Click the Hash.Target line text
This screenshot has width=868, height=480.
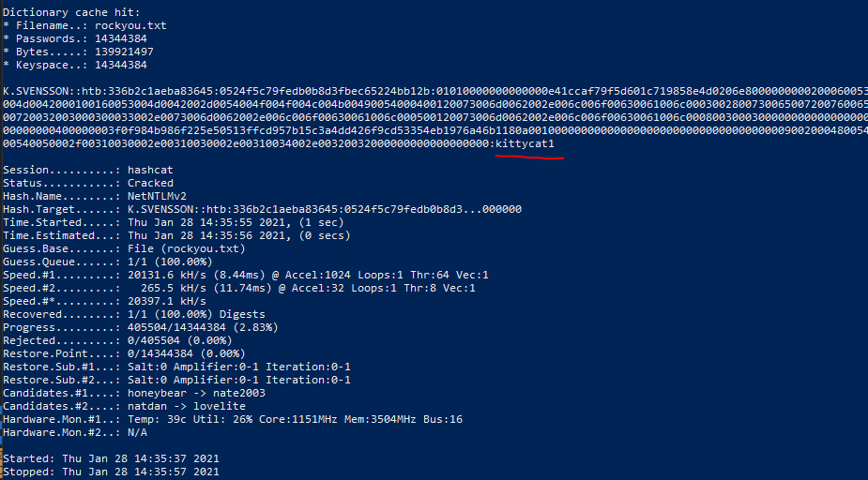(x=324, y=209)
